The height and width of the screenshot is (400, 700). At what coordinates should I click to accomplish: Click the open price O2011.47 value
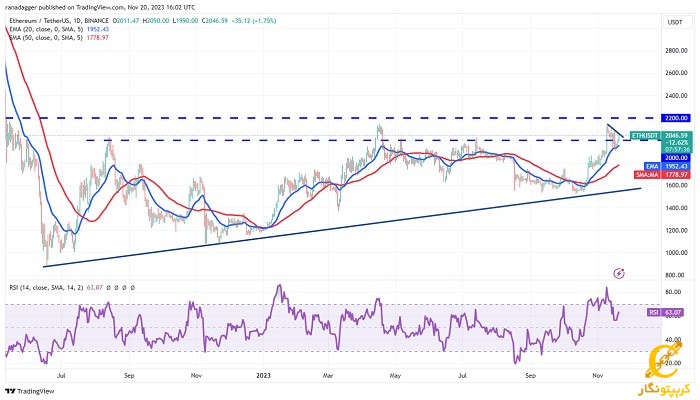click(x=126, y=21)
